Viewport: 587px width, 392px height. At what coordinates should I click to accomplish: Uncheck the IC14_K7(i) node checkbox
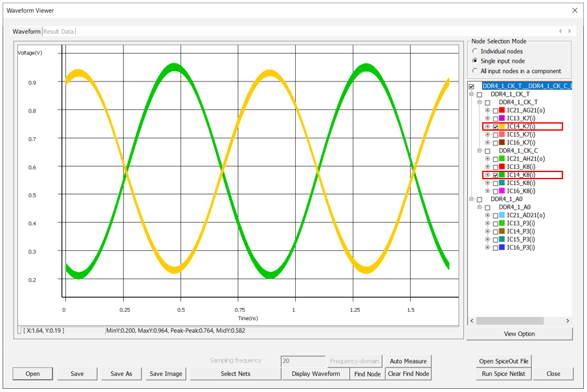click(495, 127)
